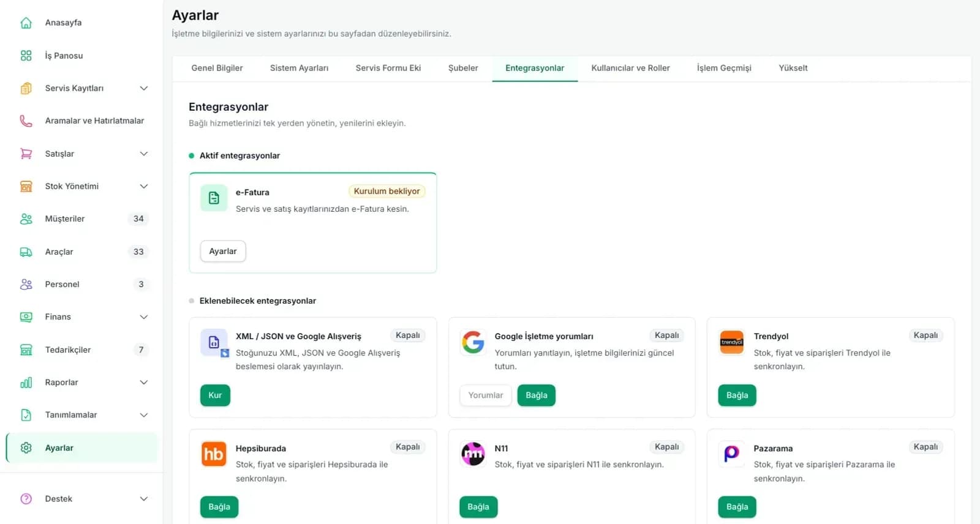Click Bağla on the Trendyol card
Screen dimensions: 980x524
(737, 395)
